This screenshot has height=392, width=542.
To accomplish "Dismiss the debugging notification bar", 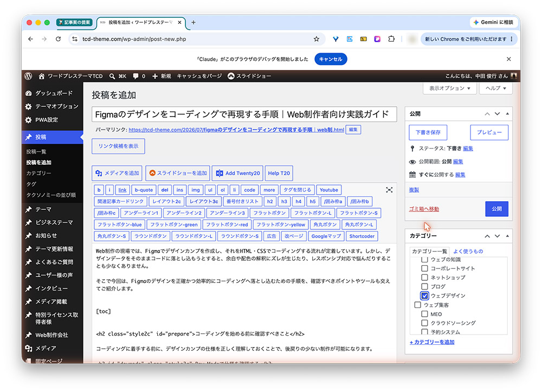I will coord(509,59).
